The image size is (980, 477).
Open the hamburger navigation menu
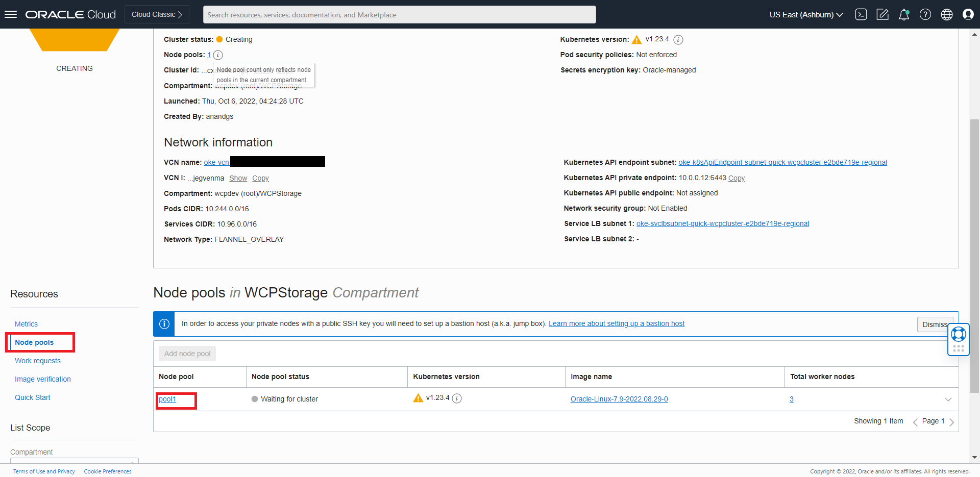(x=11, y=14)
